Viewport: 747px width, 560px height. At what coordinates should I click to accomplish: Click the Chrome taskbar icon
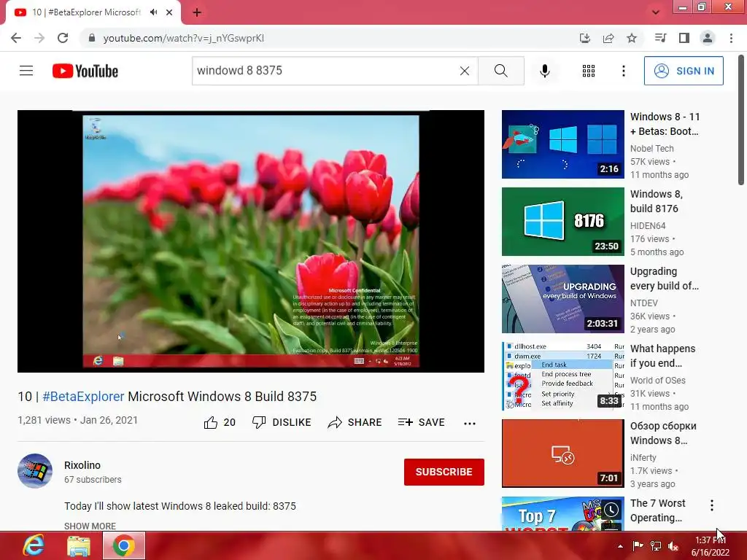[x=124, y=545]
